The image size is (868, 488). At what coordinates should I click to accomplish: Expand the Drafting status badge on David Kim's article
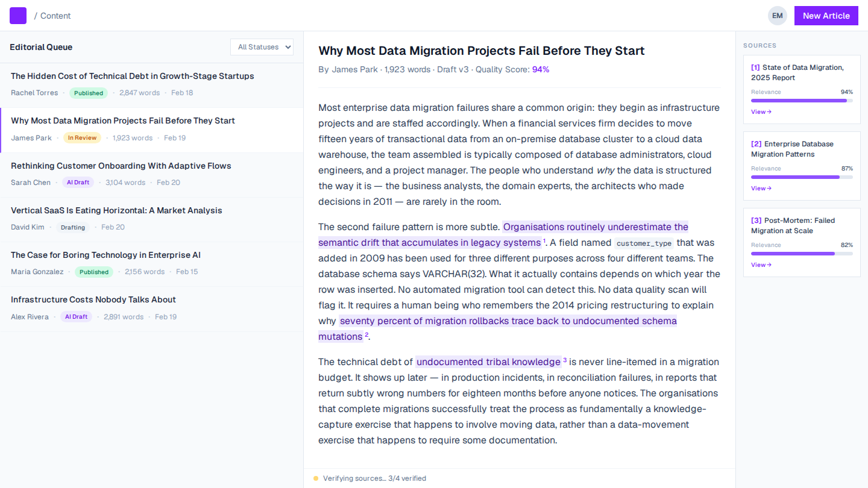coord(73,227)
